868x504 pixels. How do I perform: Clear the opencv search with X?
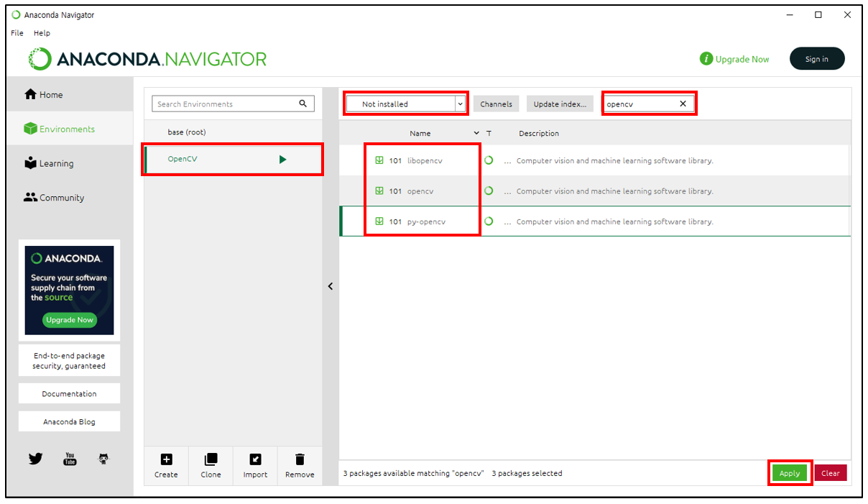click(x=683, y=104)
